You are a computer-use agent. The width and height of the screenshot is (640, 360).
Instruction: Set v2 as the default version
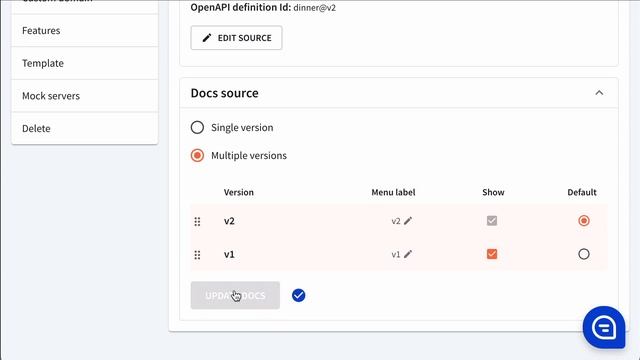[x=584, y=221]
